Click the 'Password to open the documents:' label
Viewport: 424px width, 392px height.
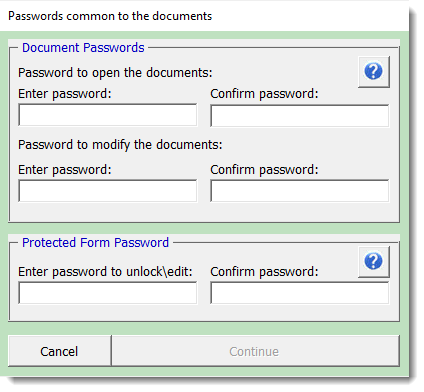pyautogui.click(x=115, y=73)
